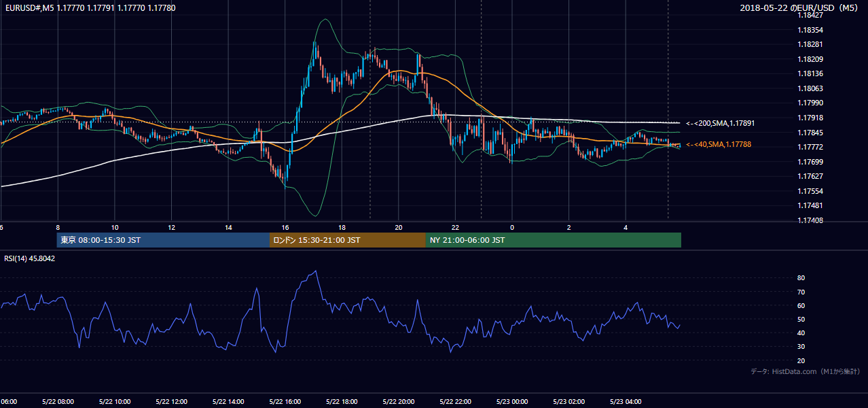868x408 pixels.
Task: Click price axis value 1.18281
Action: click(810, 45)
